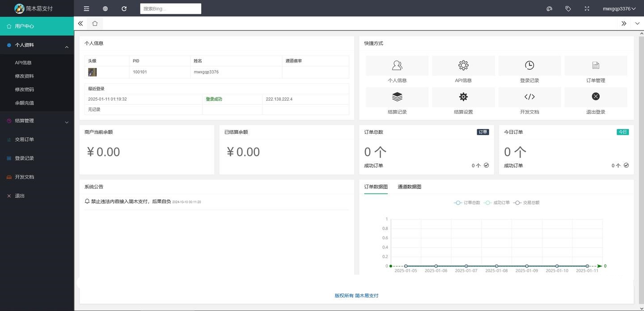Viewport: 644px width, 311px height.
Task: Open the 结算记录 shortcut with layers icon
Action: tap(397, 97)
